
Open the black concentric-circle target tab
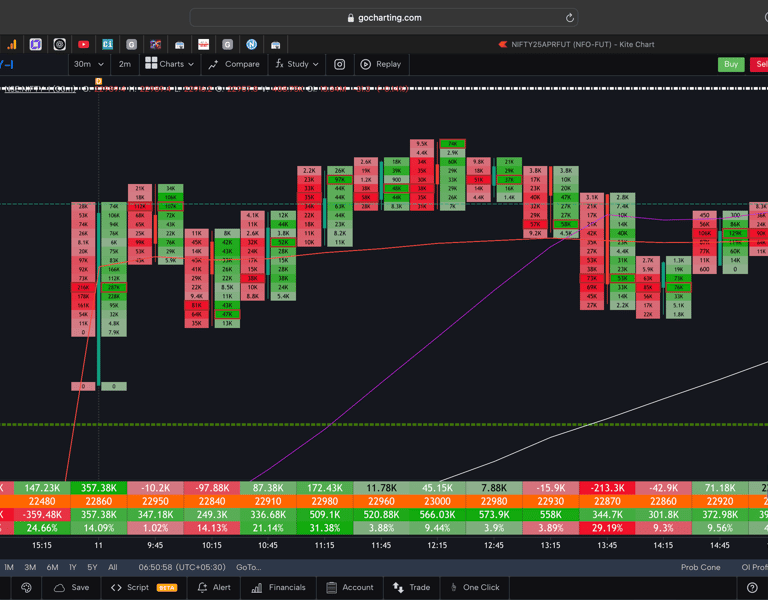coord(59,45)
